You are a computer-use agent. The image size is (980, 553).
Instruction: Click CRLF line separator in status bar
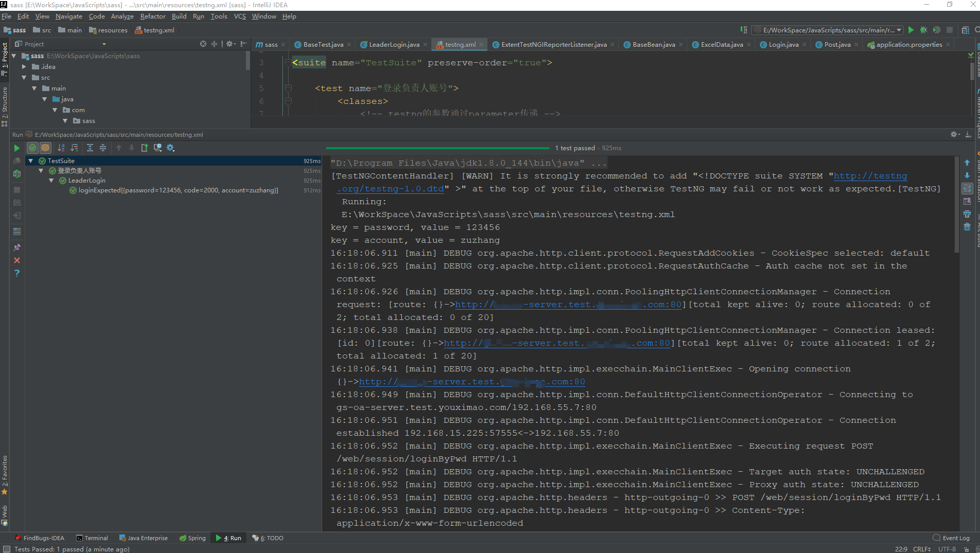(921, 549)
